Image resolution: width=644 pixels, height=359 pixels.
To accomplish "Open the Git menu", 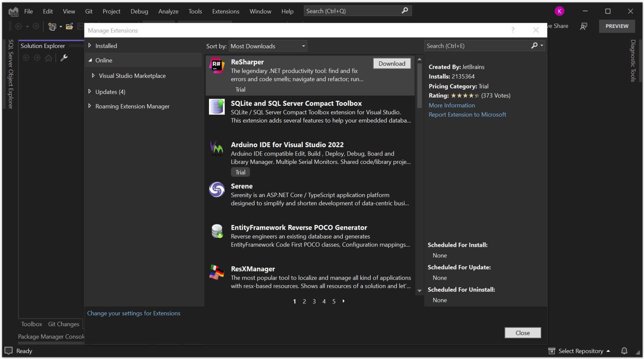I will coord(89,11).
